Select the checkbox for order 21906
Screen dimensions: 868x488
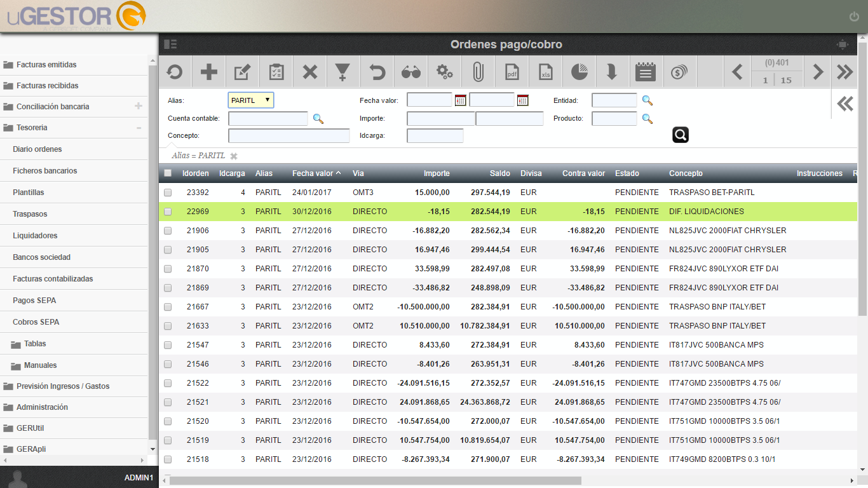168,231
